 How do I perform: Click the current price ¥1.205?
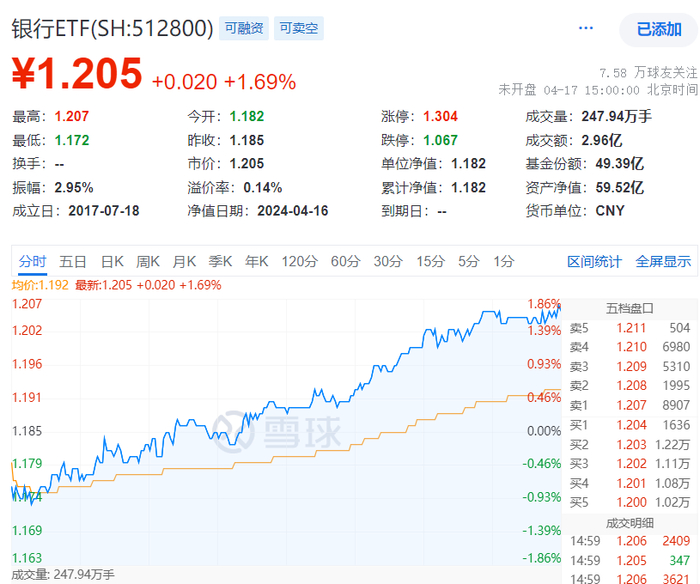[x=77, y=73]
